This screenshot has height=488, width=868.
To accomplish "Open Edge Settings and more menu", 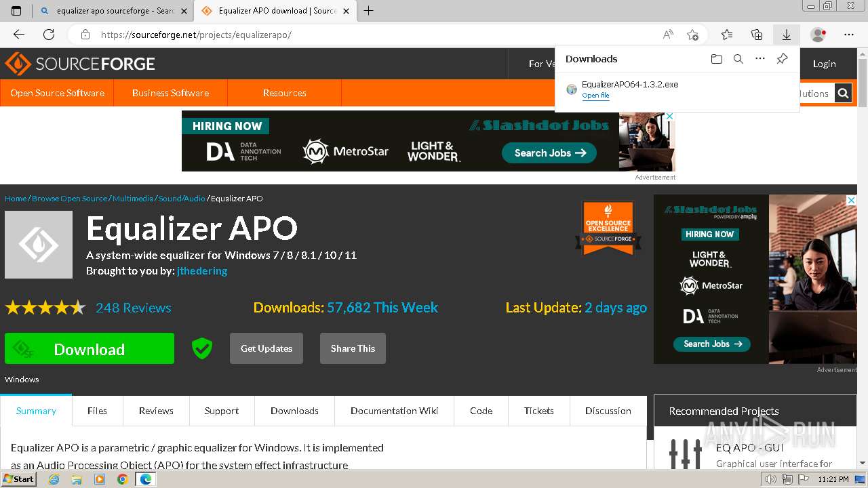I will point(849,35).
